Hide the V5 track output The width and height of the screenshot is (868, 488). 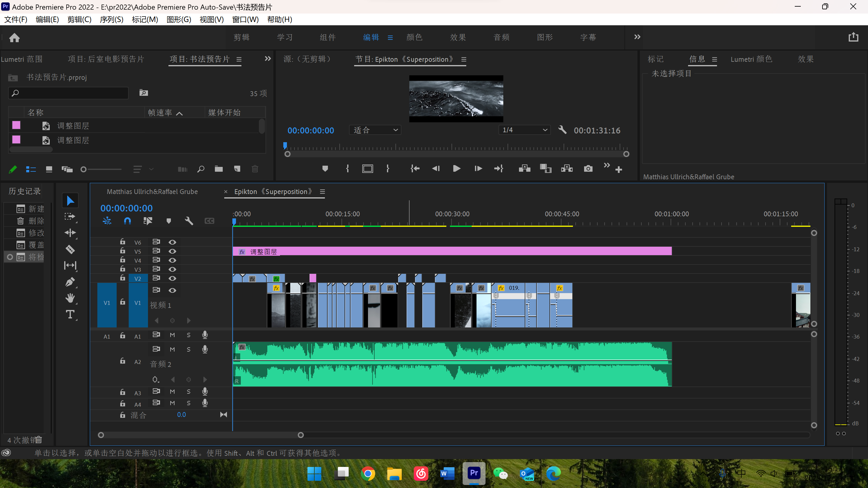click(x=172, y=251)
